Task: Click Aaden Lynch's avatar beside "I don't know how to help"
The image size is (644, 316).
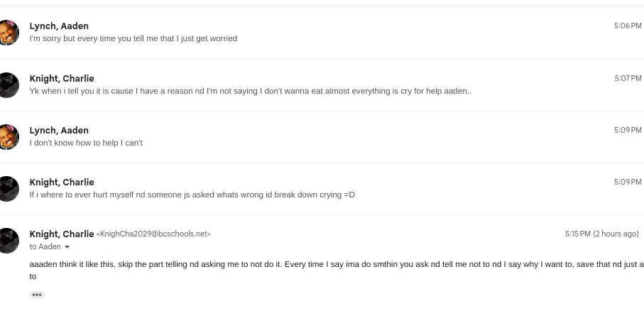Action: click(x=9, y=136)
